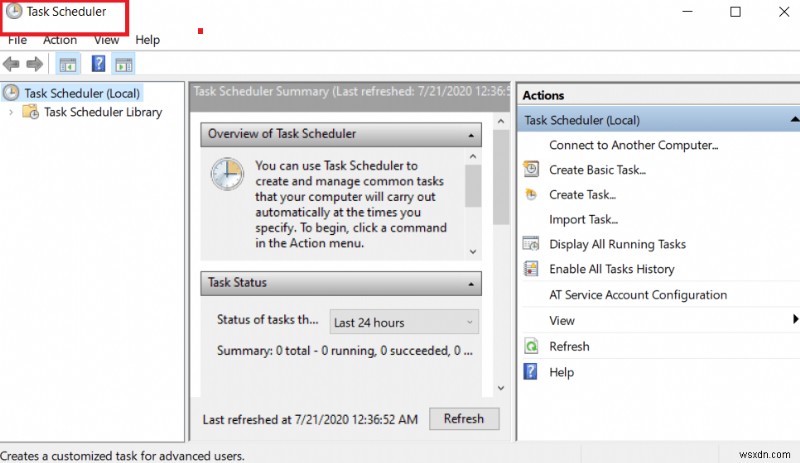Click Connect to Another Computer action
800x463 pixels.
[x=634, y=145]
